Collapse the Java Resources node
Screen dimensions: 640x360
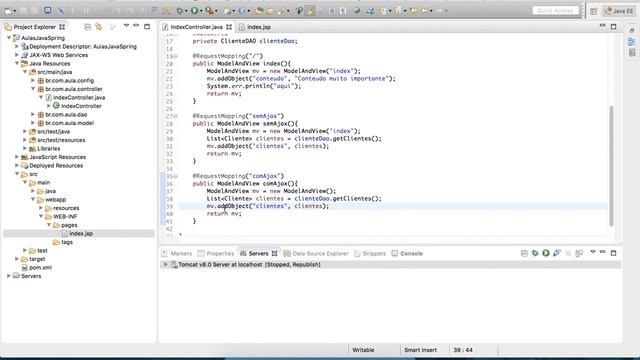pos(17,64)
